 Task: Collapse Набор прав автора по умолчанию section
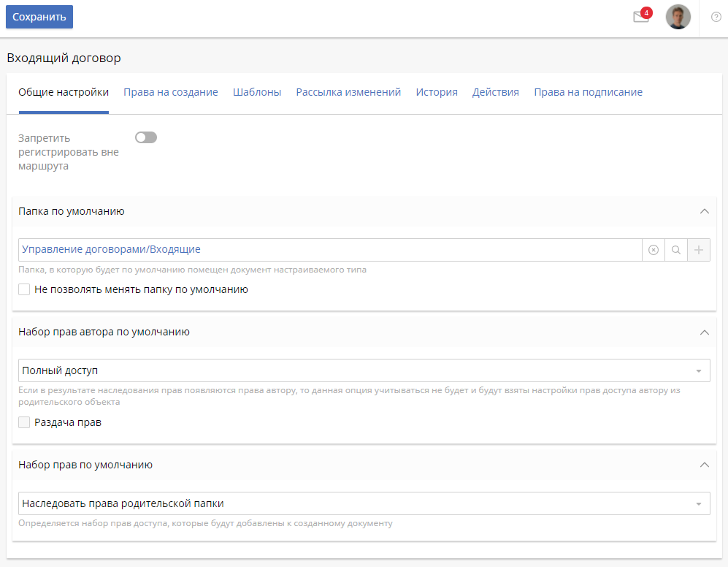705,332
